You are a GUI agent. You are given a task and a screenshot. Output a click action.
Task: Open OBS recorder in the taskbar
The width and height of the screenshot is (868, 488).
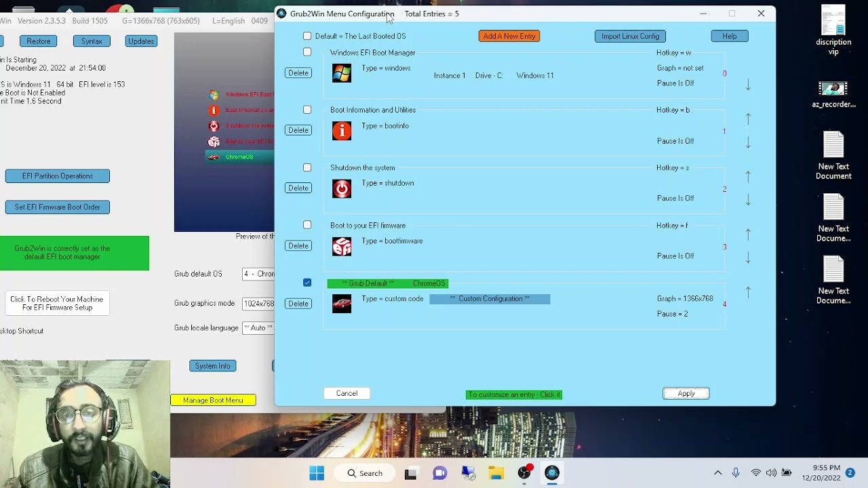tap(524, 472)
